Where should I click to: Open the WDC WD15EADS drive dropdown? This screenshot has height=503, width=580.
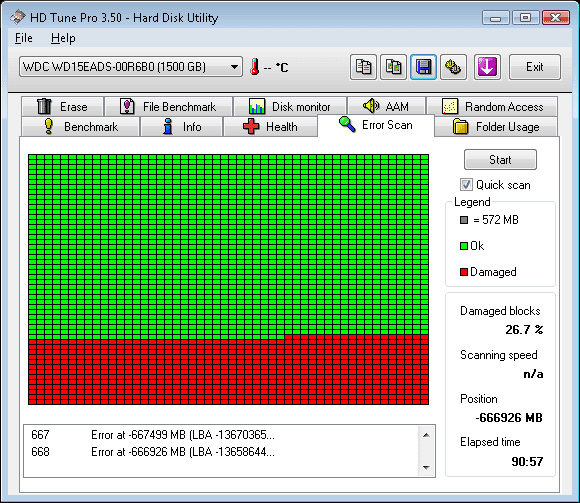[131, 67]
